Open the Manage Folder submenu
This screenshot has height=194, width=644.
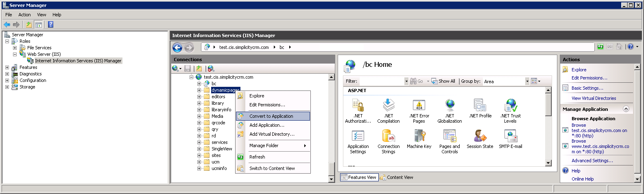point(273,145)
